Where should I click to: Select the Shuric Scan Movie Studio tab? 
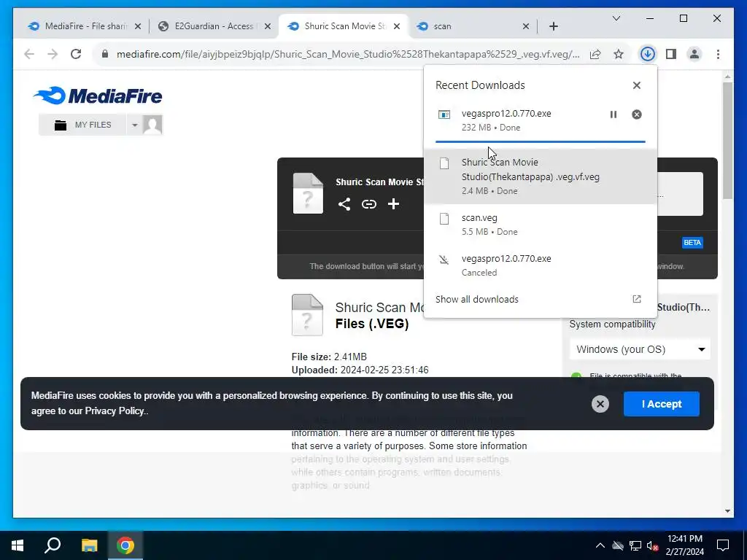[344, 26]
